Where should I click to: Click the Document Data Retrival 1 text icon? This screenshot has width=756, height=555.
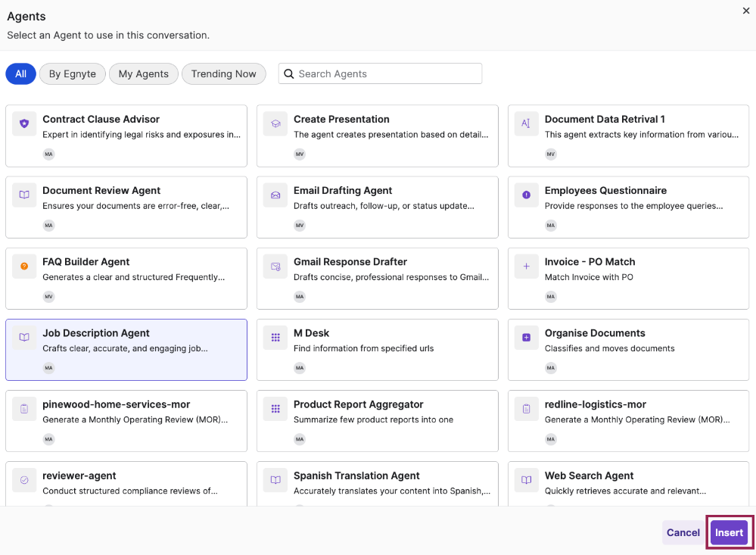coord(526,123)
